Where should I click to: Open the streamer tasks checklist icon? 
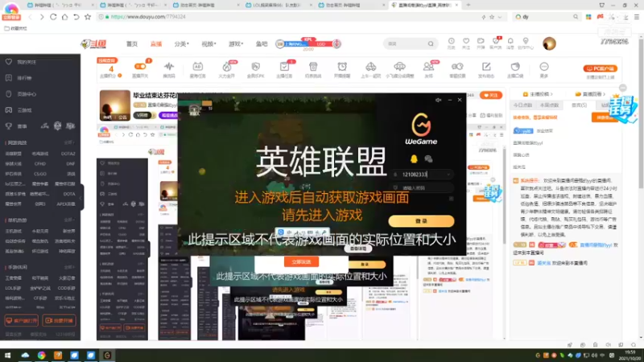click(x=284, y=68)
